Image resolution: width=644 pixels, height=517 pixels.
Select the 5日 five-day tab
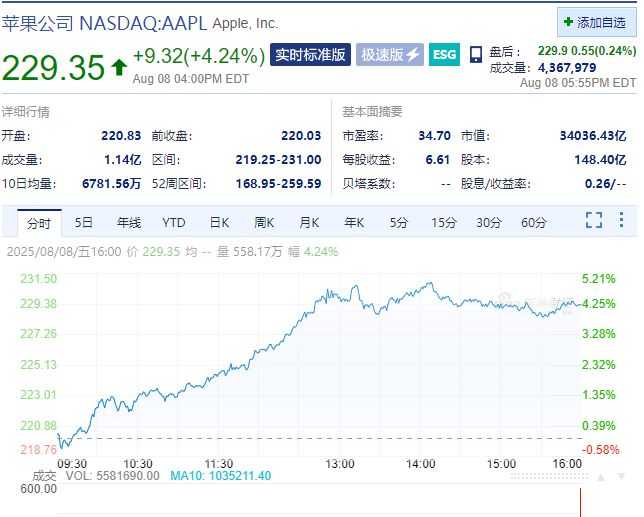[84, 222]
